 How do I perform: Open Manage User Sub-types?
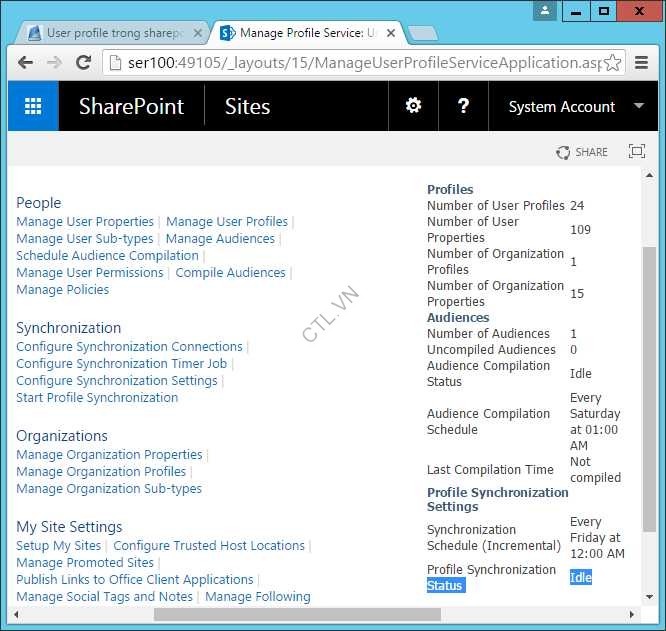85,239
